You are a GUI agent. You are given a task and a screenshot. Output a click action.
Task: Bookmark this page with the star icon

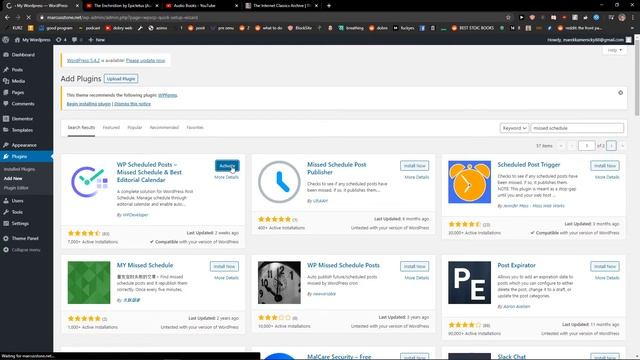point(508,18)
